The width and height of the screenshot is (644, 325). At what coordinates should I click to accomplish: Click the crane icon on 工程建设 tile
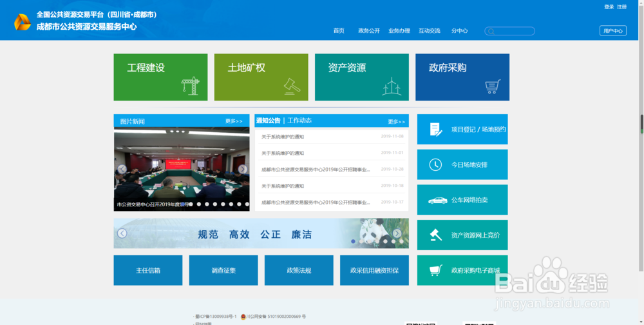coord(190,86)
